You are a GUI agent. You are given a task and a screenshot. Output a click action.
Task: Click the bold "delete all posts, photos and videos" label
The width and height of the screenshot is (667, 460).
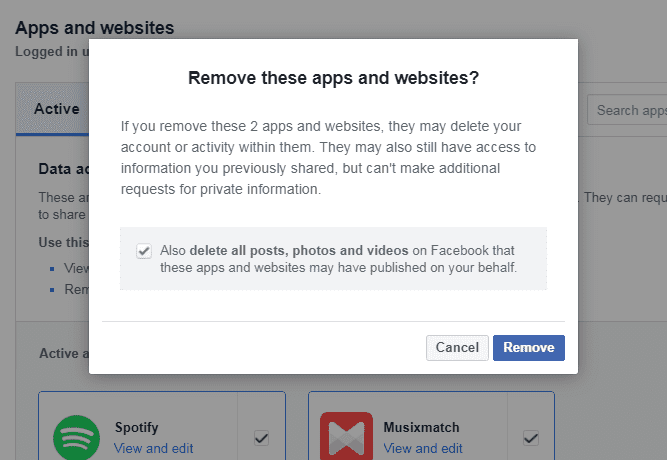tap(299, 250)
